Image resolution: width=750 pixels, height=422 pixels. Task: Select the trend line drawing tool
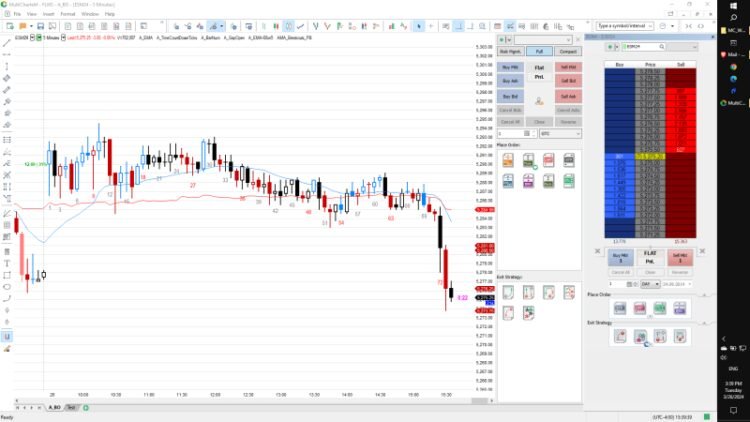click(7, 43)
